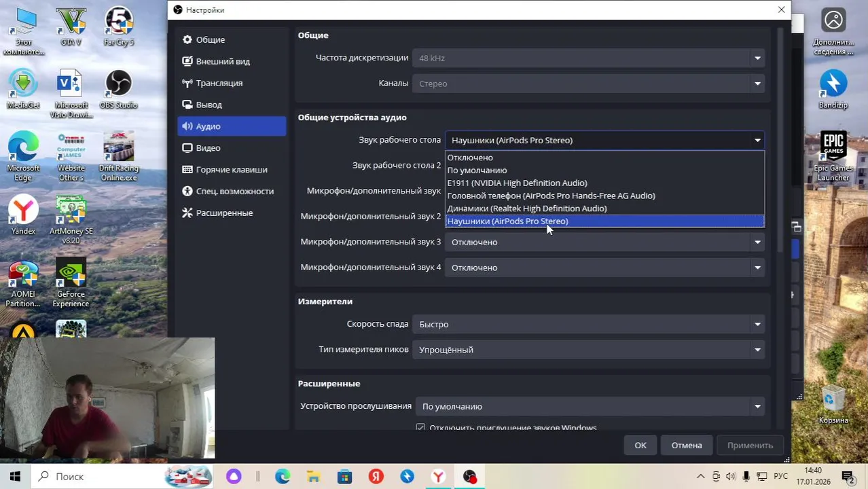Switch the РУС input language indicator
Image resolution: width=868 pixels, height=489 pixels.
tap(781, 477)
